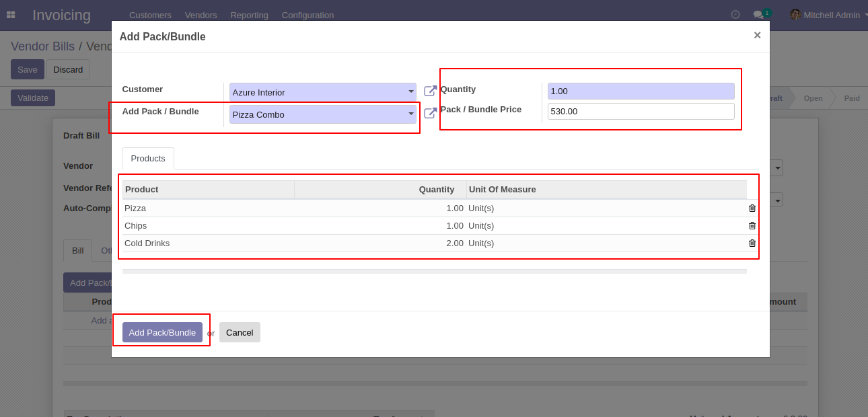Select the Cold Drinks product cell

tap(209, 243)
